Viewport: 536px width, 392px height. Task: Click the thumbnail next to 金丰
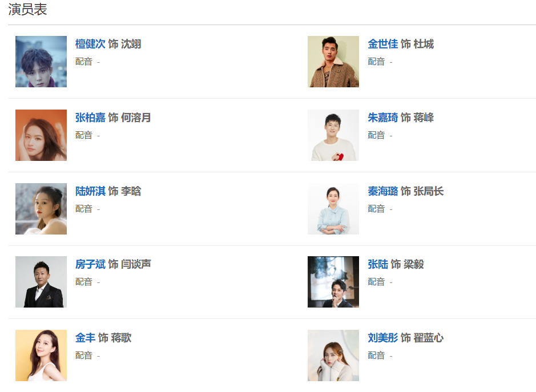[41, 355]
